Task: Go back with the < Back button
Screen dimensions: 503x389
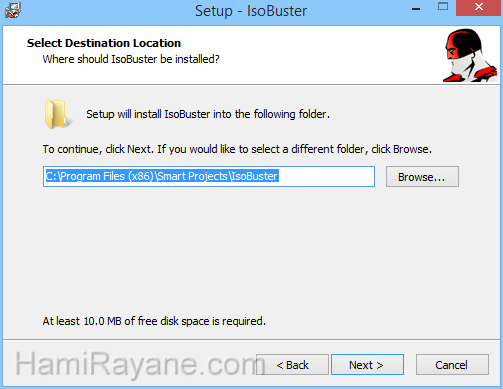Action: (292, 365)
